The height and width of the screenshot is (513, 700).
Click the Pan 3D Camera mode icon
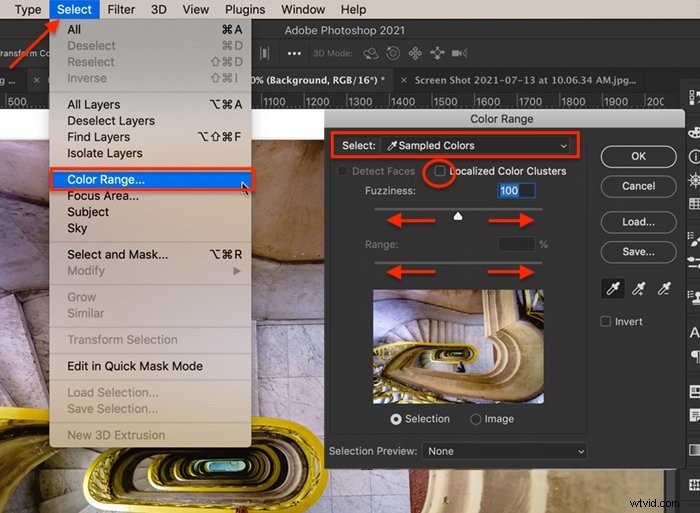coord(415,54)
